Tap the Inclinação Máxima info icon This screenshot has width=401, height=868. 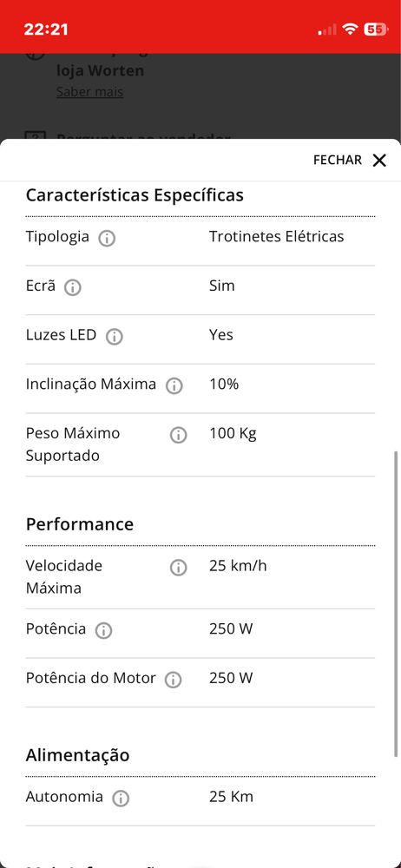coord(174,386)
